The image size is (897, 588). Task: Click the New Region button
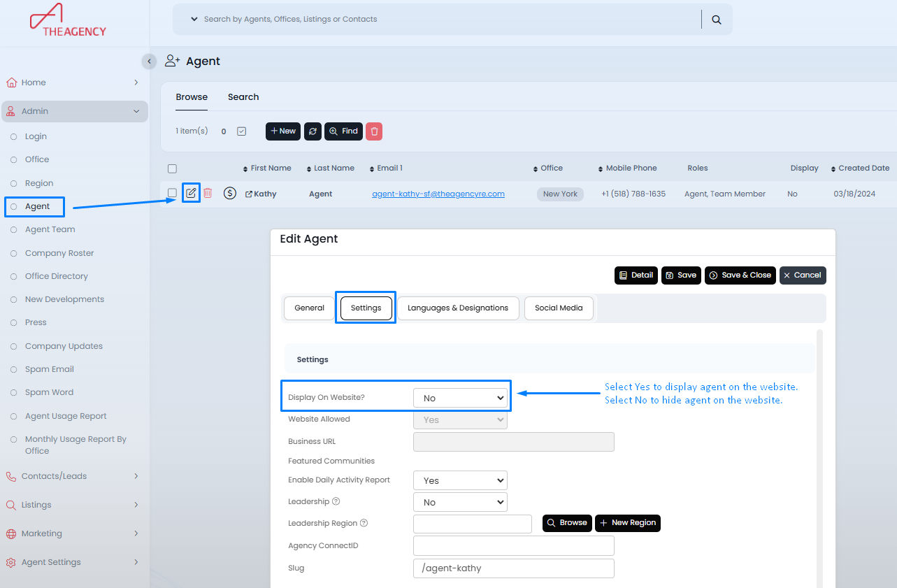pos(628,523)
